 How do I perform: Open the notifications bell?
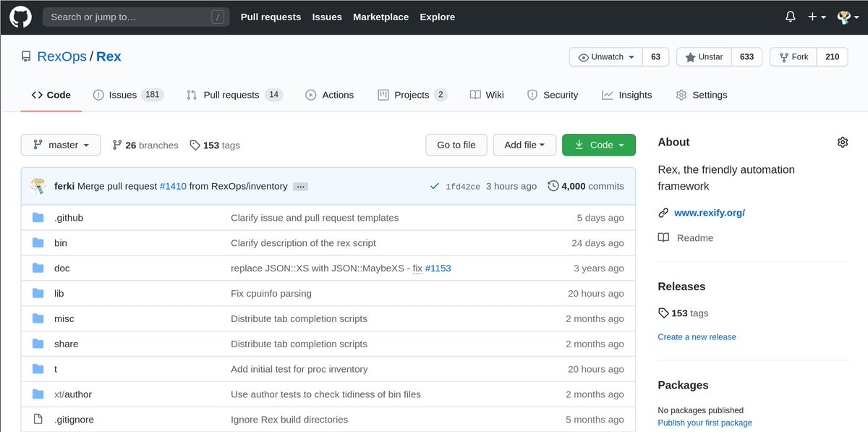791,17
